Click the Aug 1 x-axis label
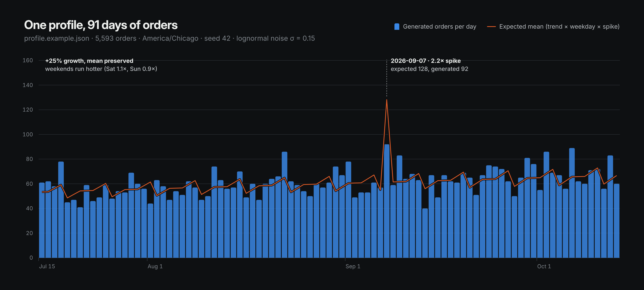 pyautogui.click(x=155, y=266)
